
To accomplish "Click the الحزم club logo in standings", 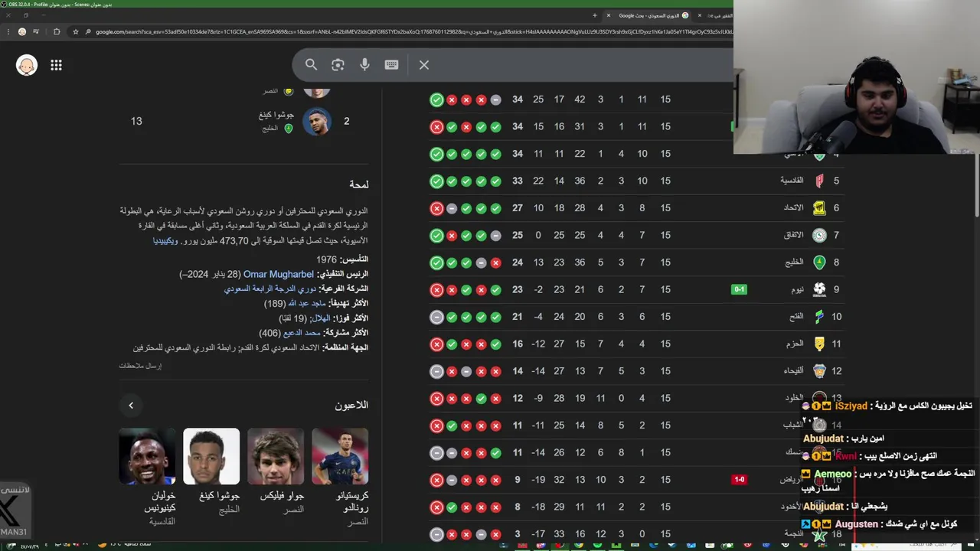I will [819, 344].
